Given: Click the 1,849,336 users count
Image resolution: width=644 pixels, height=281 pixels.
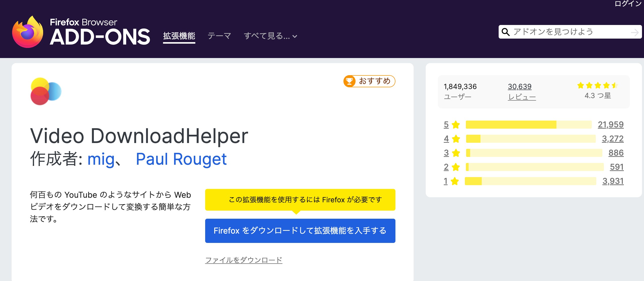Looking at the screenshot, I should point(460,87).
